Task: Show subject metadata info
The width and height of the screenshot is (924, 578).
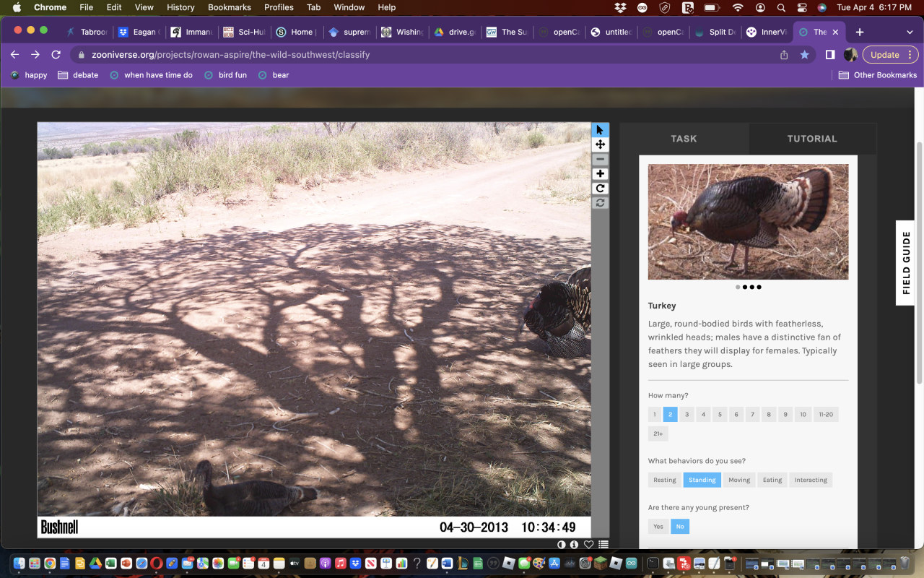Action: coord(575,545)
